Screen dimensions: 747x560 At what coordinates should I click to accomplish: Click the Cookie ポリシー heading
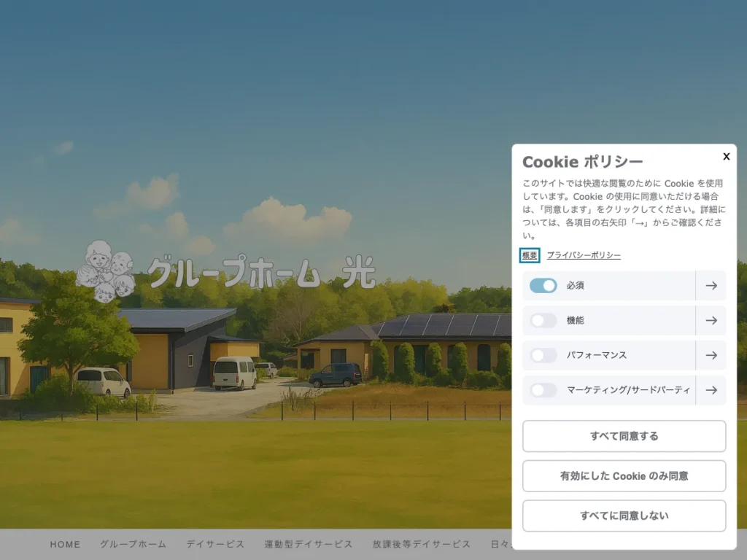[582, 162]
